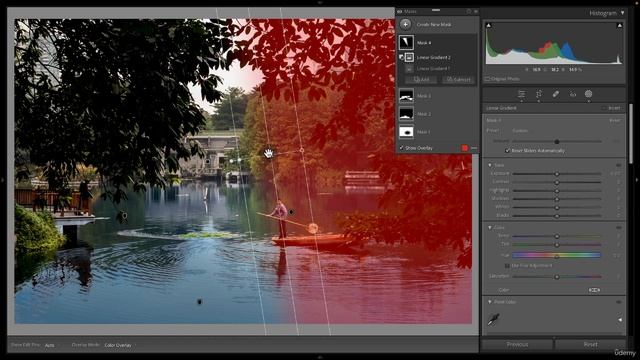Click the Masks panel help icon
Screen dimensions: 640x360
click(469, 11)
